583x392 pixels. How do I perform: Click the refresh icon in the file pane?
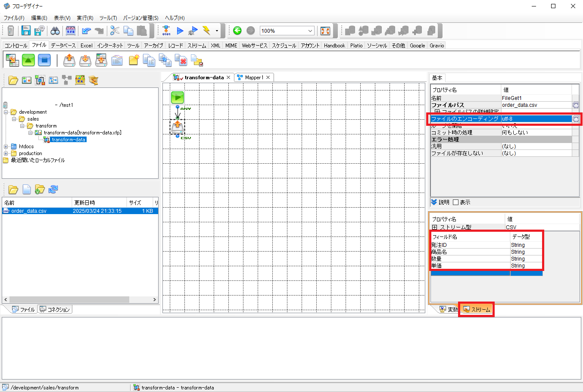click(53, 189)
